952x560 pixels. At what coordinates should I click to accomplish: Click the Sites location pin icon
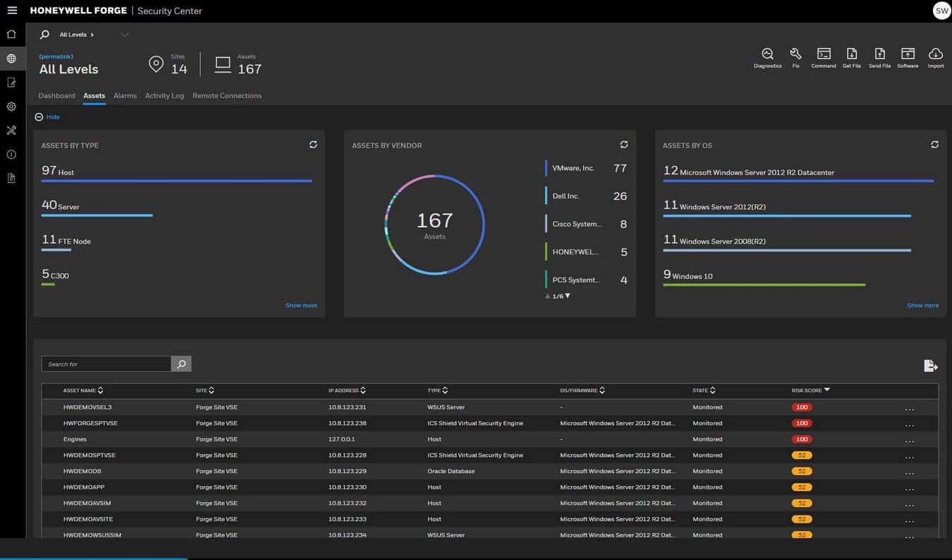156,64
